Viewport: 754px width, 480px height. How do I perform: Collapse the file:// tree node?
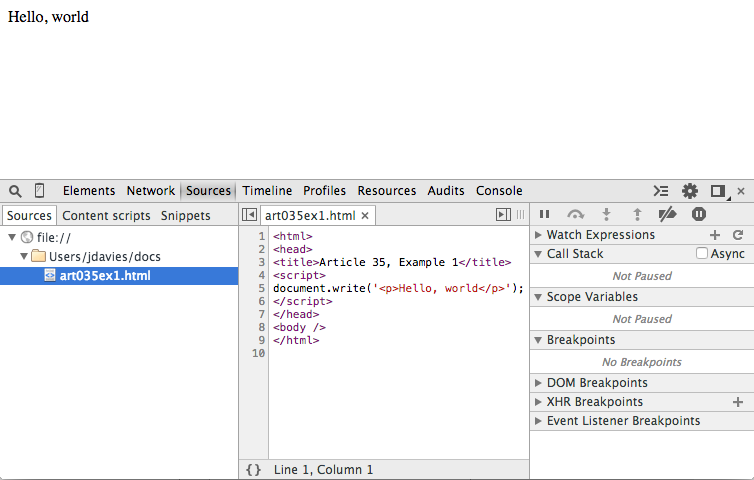13,237
